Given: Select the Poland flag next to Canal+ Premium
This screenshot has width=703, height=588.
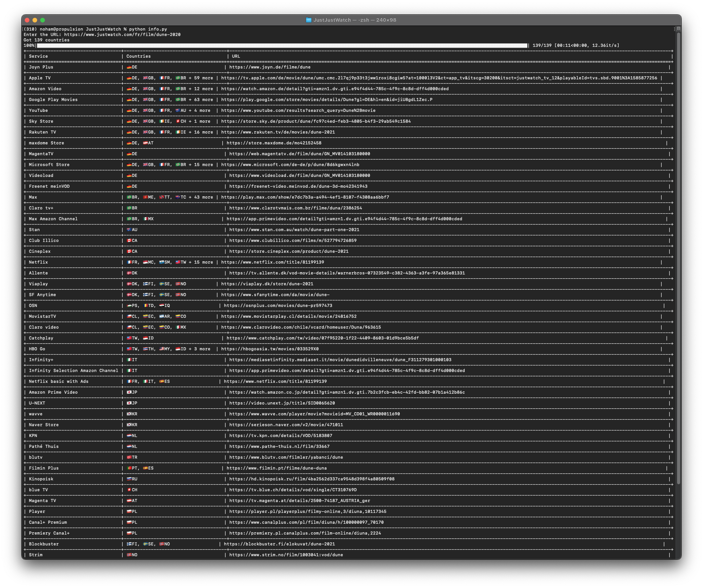Looking at the screenshot, I should coord(129,522).
